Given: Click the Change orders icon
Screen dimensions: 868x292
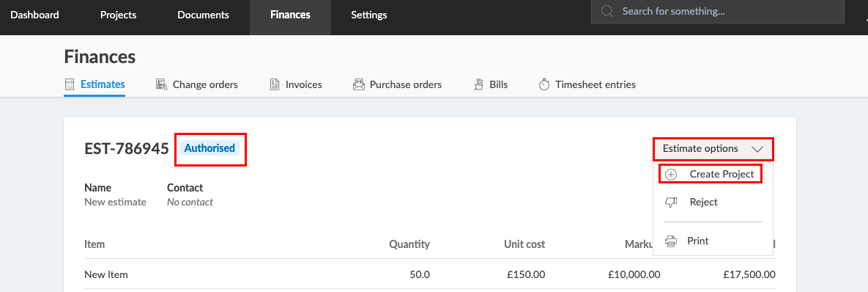Looking at the screenshot, I should coord(162,85).
